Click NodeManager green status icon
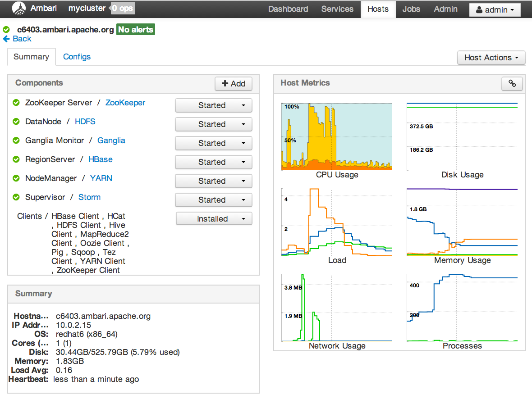 click(16, 178)
